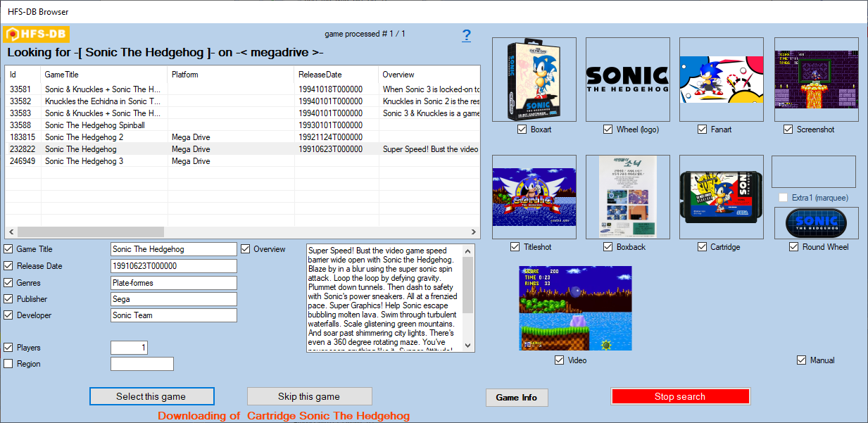Select the Round Wheel image

816,223
